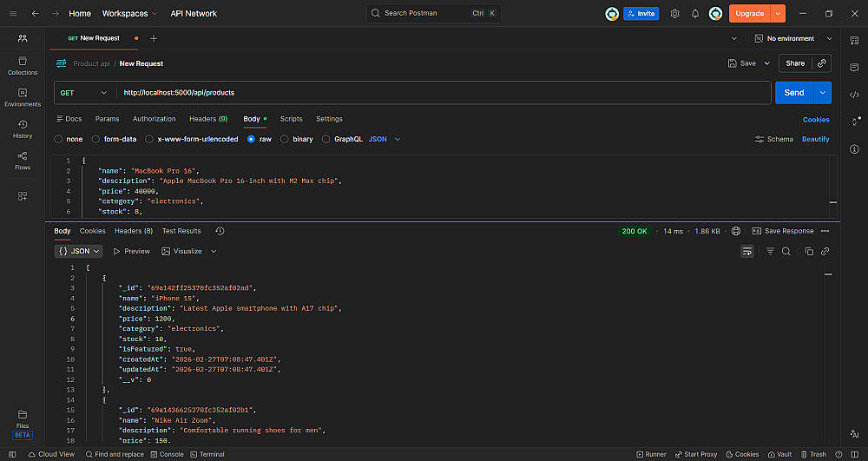This screenshot has width=868, height=461.
Task: Open the Test Results tab
Action: click(x=181, y=231)
